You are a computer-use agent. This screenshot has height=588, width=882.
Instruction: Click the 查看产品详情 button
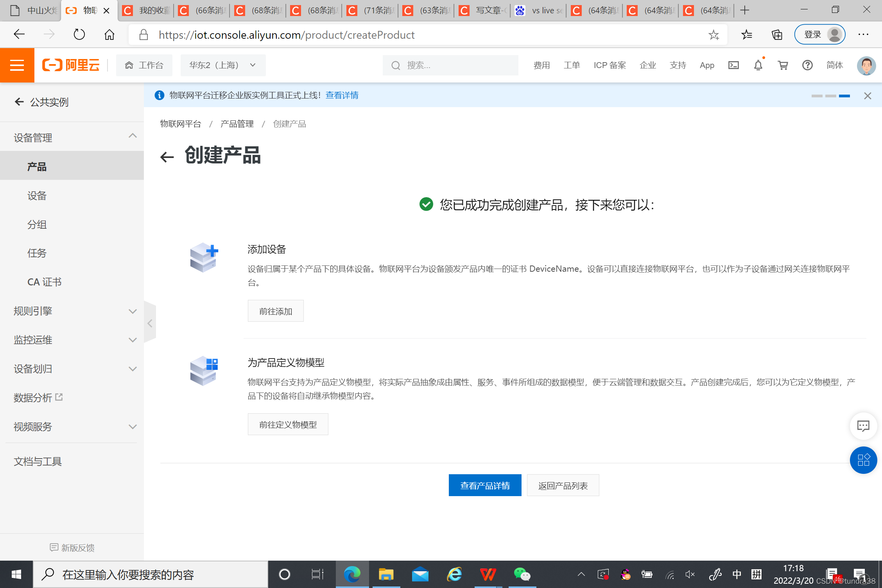[x=485, y=485]
